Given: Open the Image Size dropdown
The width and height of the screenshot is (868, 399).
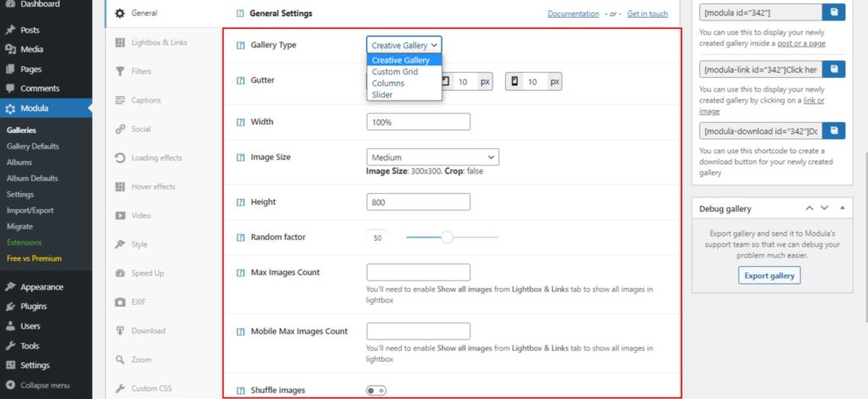Looking at the screenshot, I should pyautogui.click(x=432, y=157).
